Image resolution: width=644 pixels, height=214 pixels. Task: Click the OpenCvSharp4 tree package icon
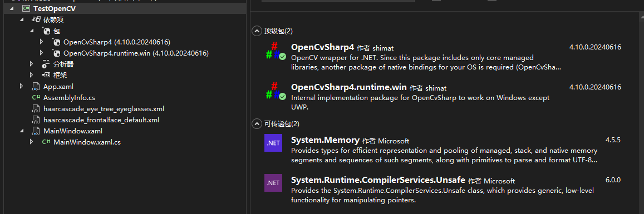pyautogui.click(x=57, y=42)
